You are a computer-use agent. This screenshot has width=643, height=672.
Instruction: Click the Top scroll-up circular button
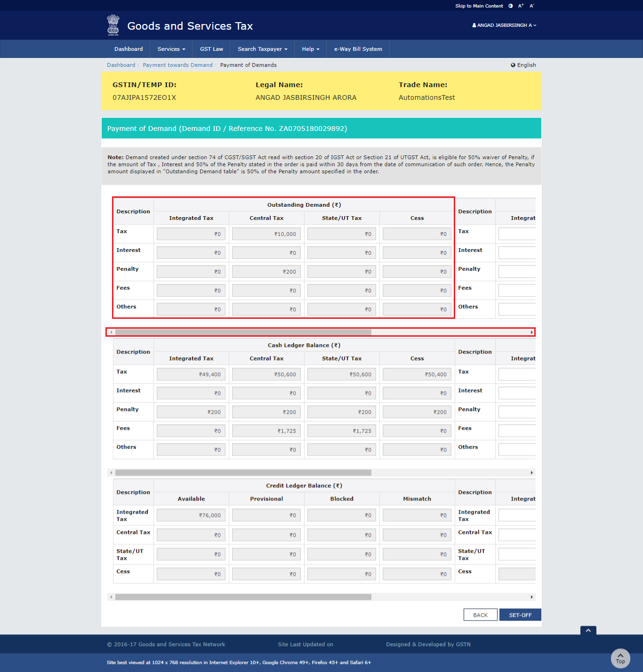coord(620,658)
